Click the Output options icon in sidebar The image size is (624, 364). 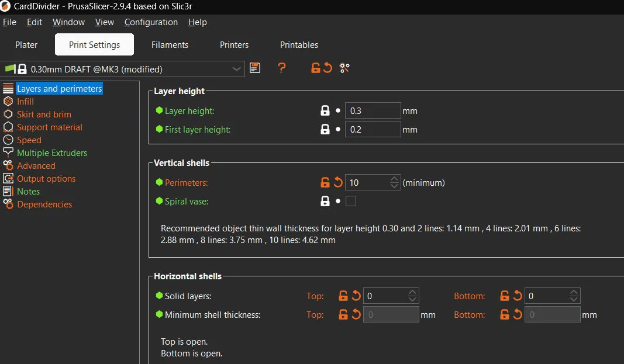[8, 178]
